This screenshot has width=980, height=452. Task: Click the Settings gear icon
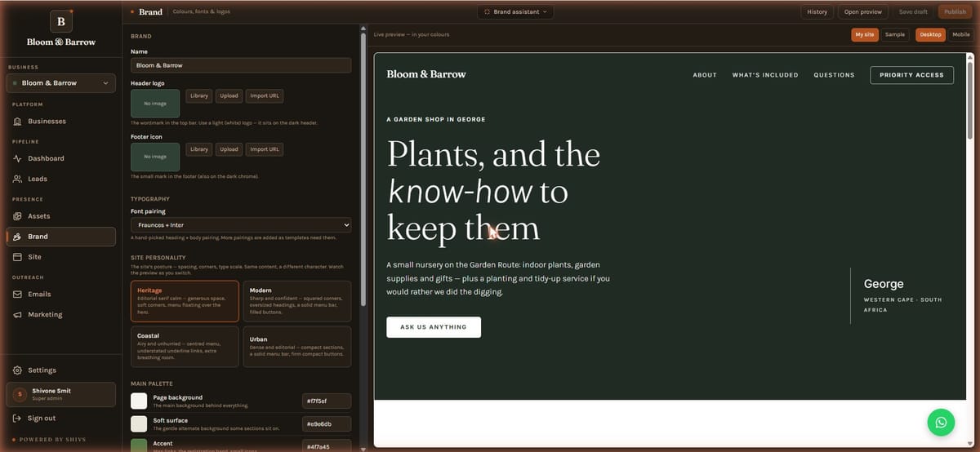[17, 370]
